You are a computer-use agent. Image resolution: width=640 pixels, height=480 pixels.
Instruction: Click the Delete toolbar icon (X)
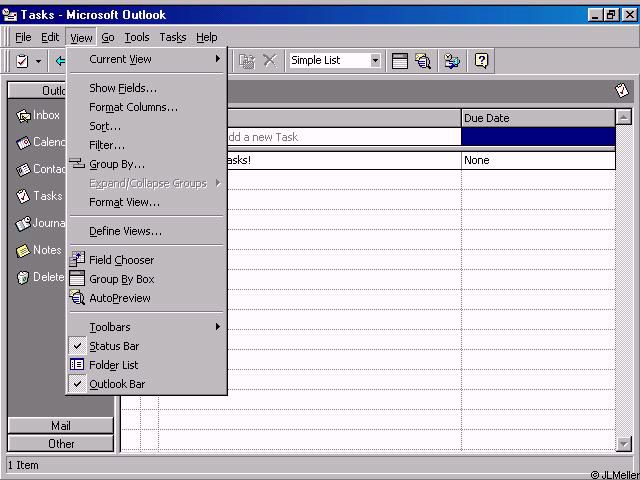click(x=269, y=61)
